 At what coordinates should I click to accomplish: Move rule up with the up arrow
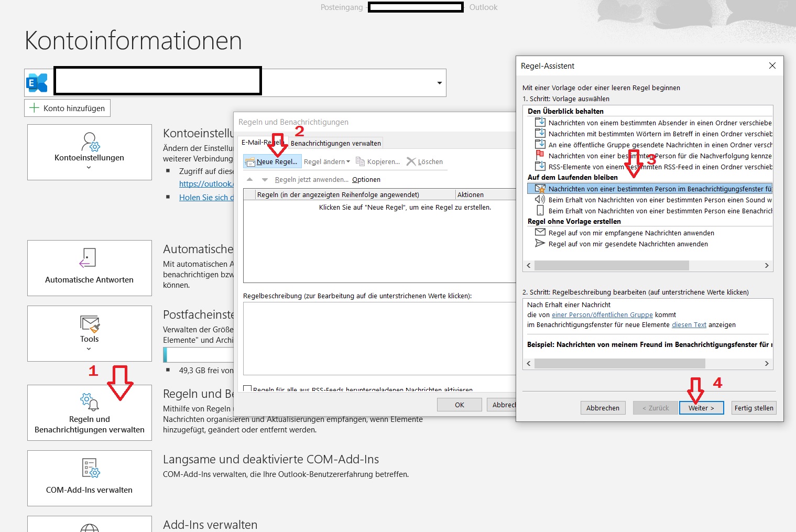click(250, 179)
